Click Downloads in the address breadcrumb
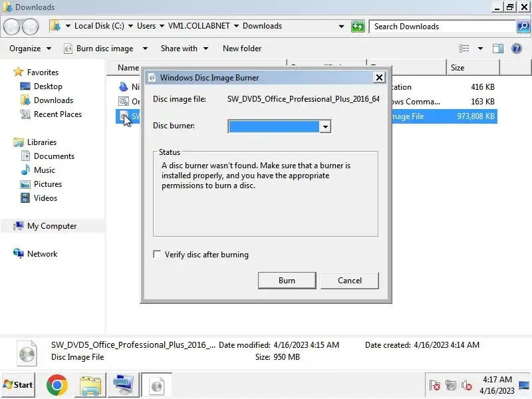The height and width of the screenshot is (399, 532). pos(262,26)
